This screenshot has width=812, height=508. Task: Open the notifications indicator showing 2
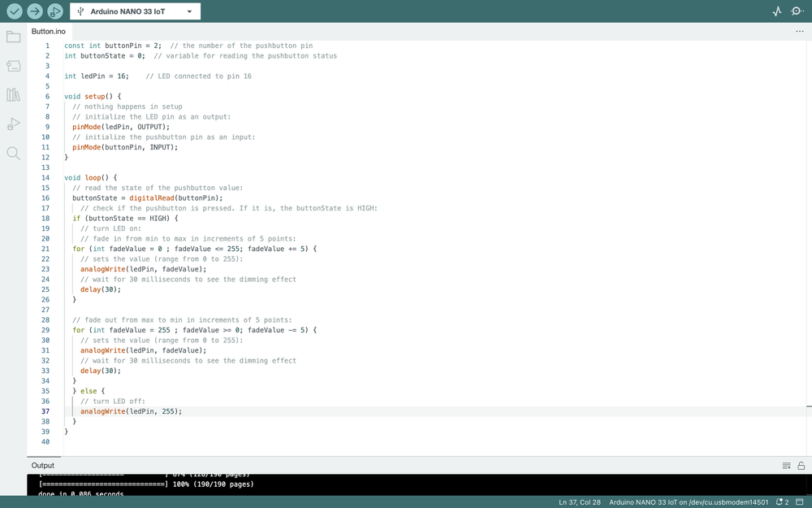pos(783,502)
